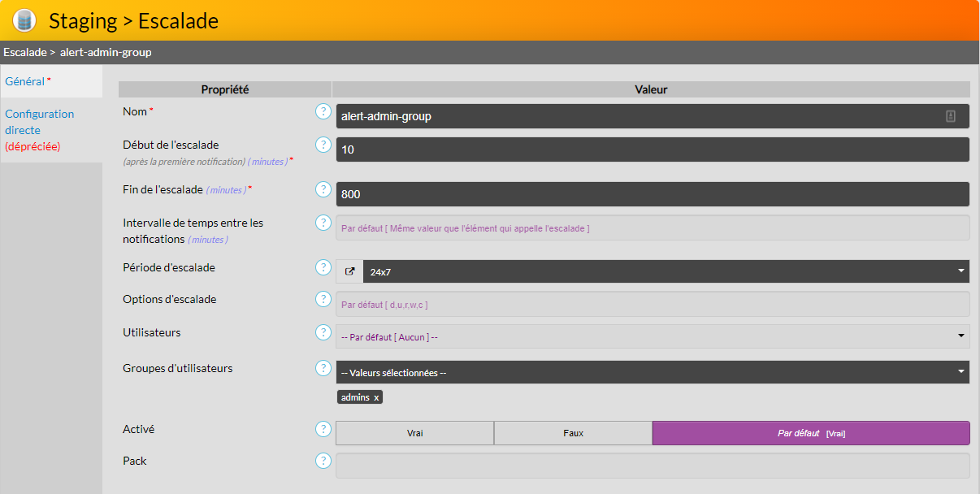The width and height of the screenshot is (980, 494).
Task: Switch to the Général tab
Action: pos(25,81)
